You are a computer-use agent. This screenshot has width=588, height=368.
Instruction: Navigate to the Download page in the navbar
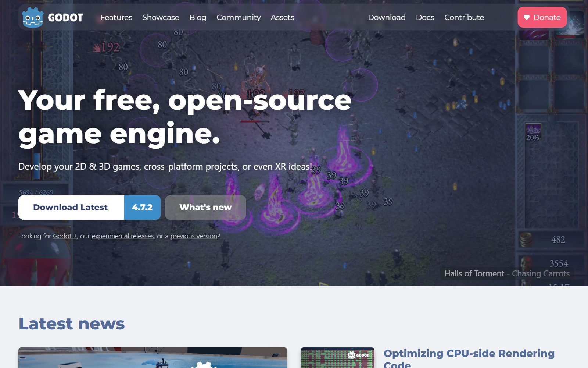387,17
